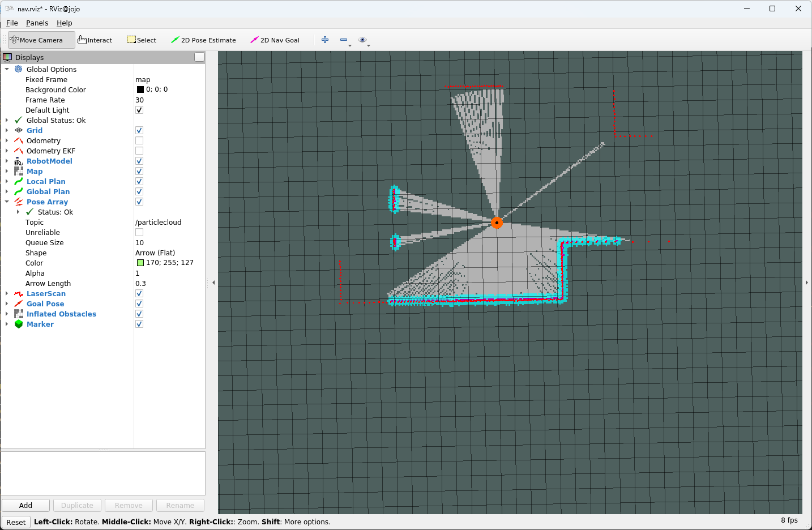
Task: Expand the Global Plan display
Action: [7, 192]
